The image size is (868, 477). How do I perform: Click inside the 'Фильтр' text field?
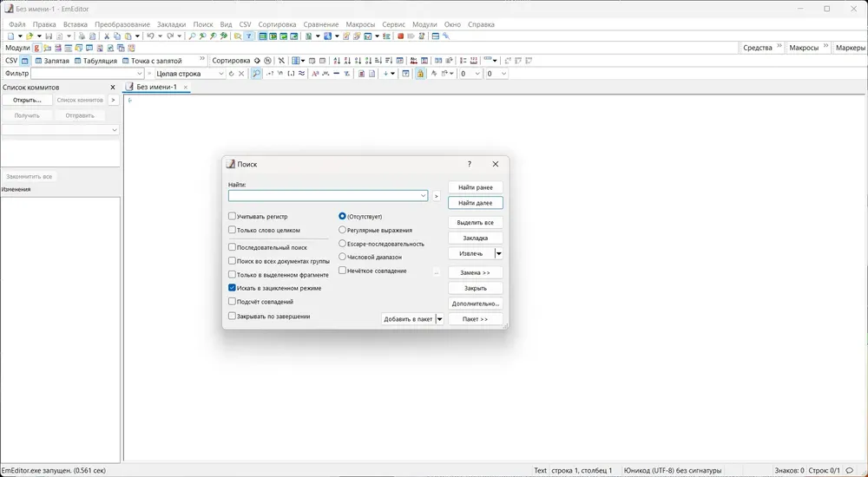click(x=82, y=74)
